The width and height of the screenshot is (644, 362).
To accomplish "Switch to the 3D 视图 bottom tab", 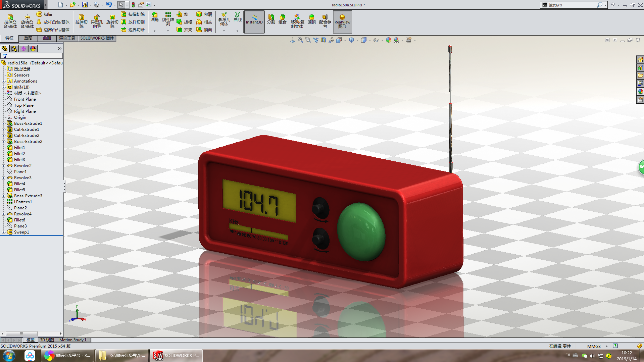I will pyautogui.click(x=47, y=340).
